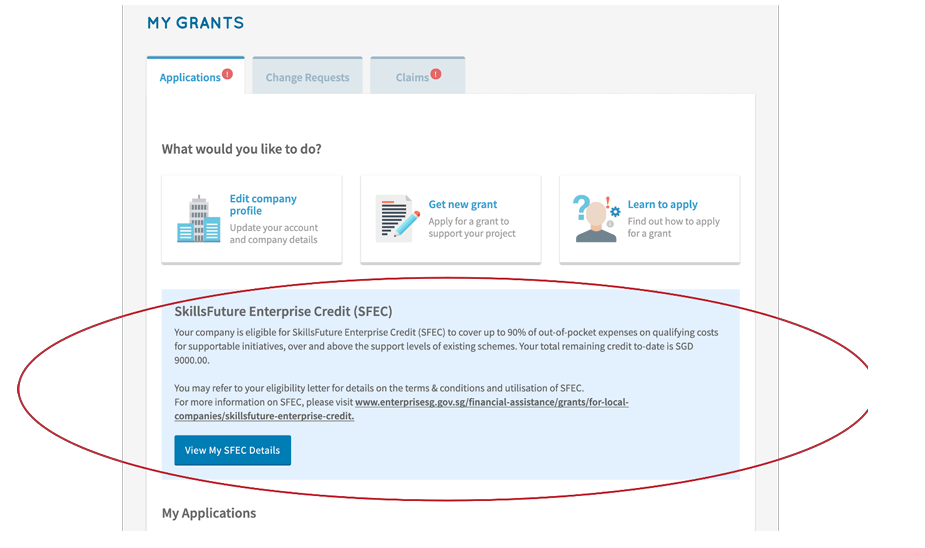This screenshot has height=548, width=925.
Task: Click the red alert badge on Claims tab
Action: point(436,74)
